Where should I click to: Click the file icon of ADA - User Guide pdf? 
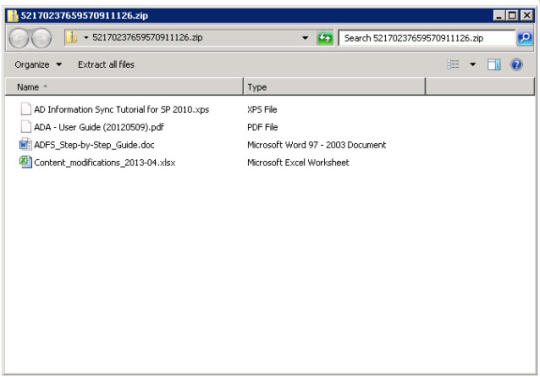click(26, 126)
